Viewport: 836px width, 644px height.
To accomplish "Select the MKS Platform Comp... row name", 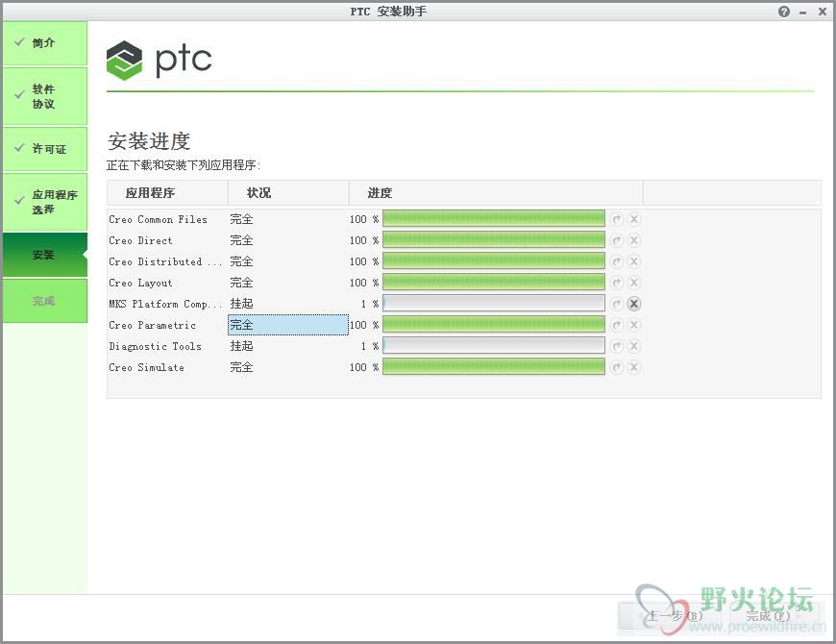I will [165, 304].
